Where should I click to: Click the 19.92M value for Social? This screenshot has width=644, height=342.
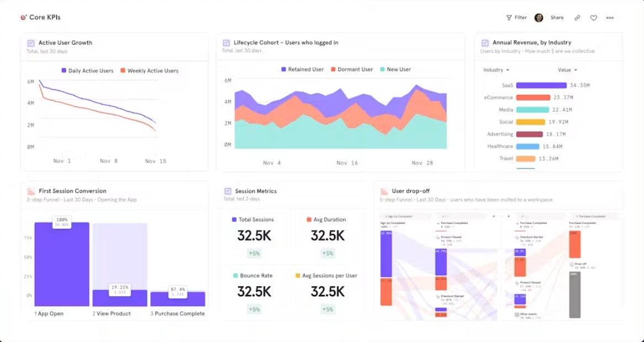pyautogui.click(x=558, y=122)
